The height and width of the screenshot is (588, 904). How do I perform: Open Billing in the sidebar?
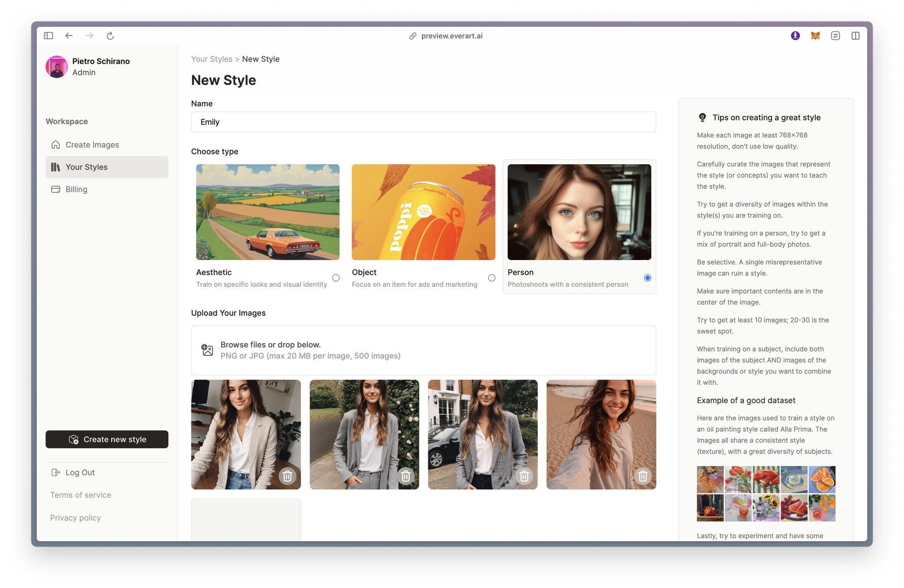click(x=107, y=189)
